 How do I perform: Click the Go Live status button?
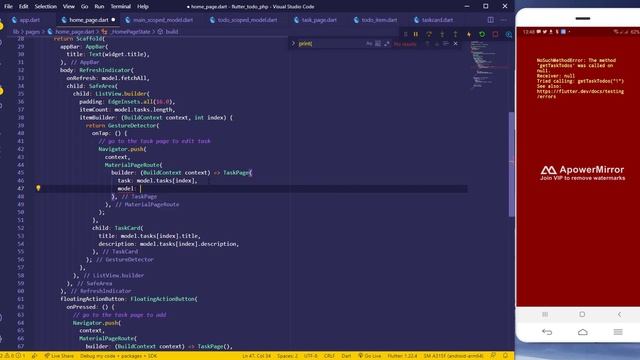(x=369, y=356)
